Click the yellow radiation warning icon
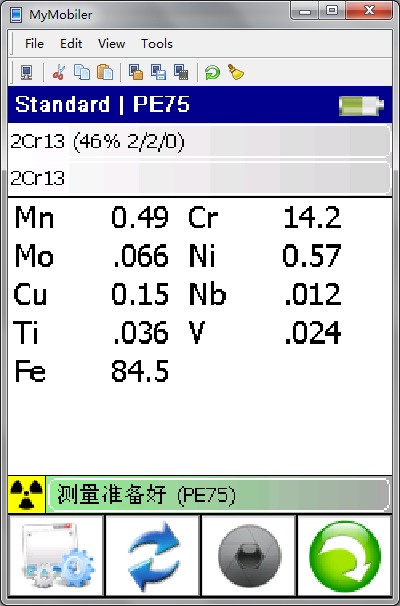Image resolution: width=400 pixels, height=606 pixels. tap(26, 495)
